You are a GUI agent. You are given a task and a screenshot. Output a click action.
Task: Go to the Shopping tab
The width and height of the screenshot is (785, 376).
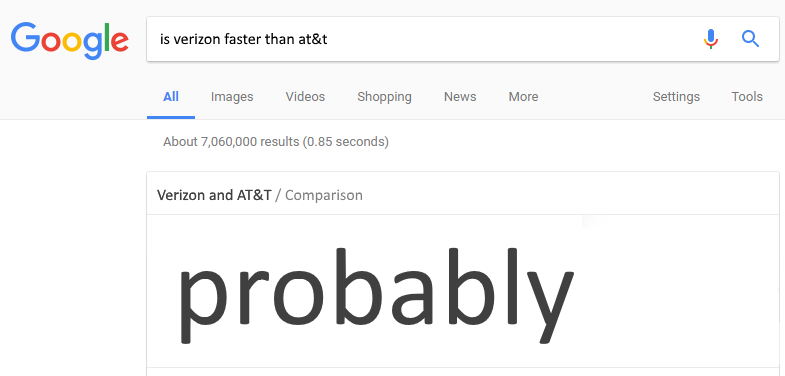384,97
